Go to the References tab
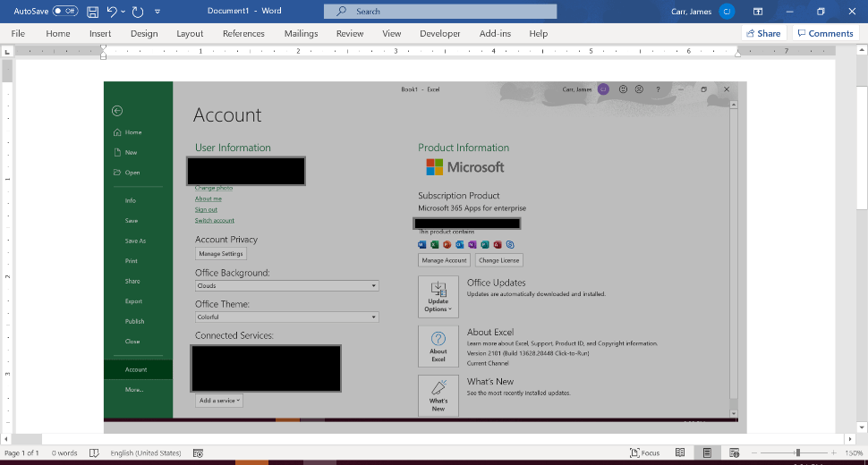868x465 pixels. [x=243, y=33]
